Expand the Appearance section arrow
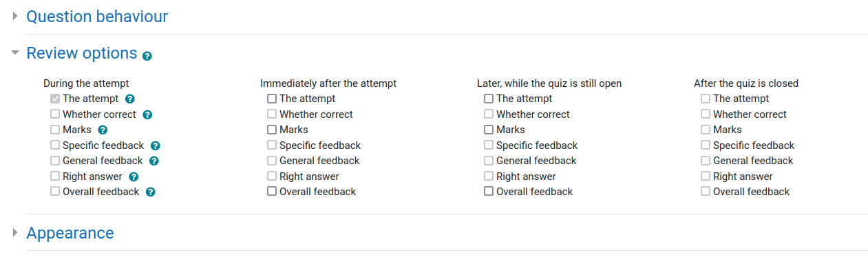The height and width of the screenshot is (262, 868). 15,233
